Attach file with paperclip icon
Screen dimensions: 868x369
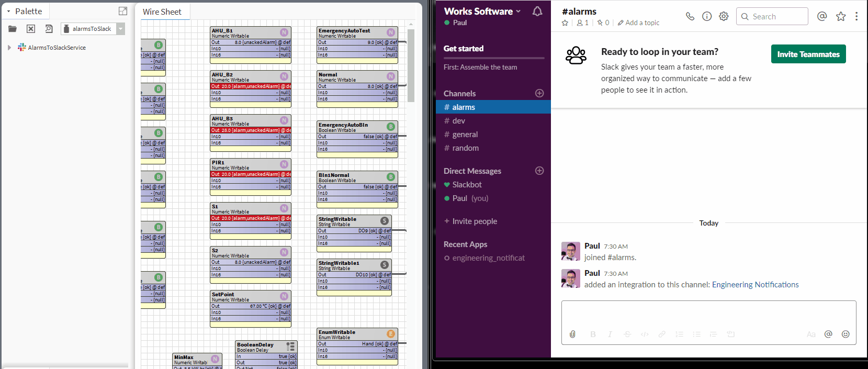572,334
